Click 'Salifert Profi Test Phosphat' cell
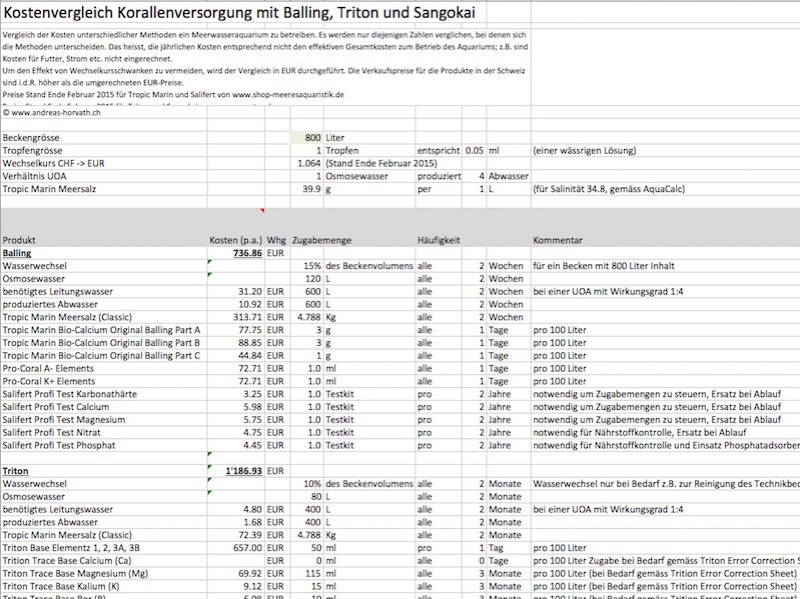 (59, 445)
